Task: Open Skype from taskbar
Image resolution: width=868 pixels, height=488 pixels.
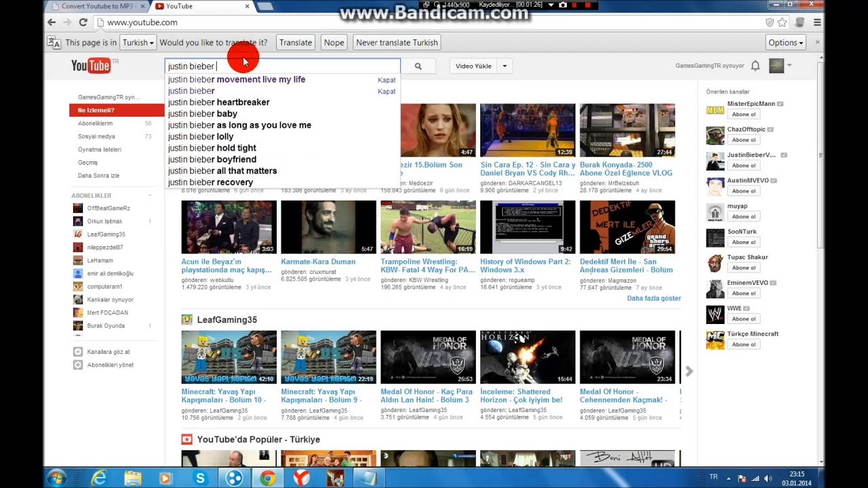Action: coord(200,478)
